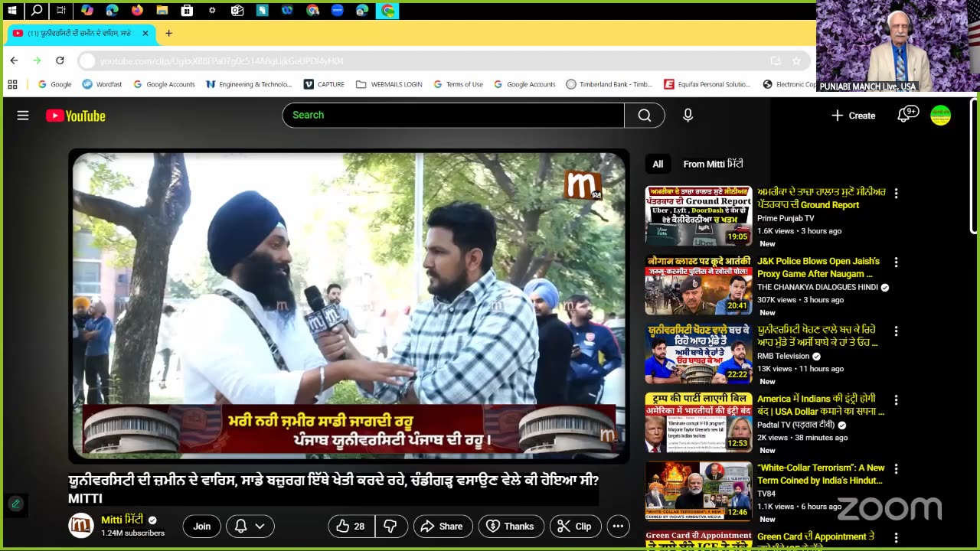The width and height of the screenshot is (980, 551).
Task: Open YouTube guide hamburger menu
Action: 23,116
